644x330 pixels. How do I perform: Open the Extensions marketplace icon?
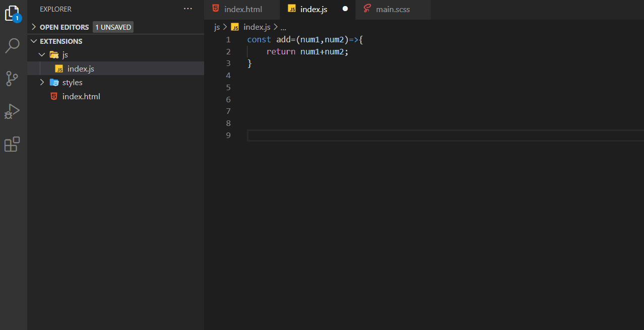tap(12, 144)
